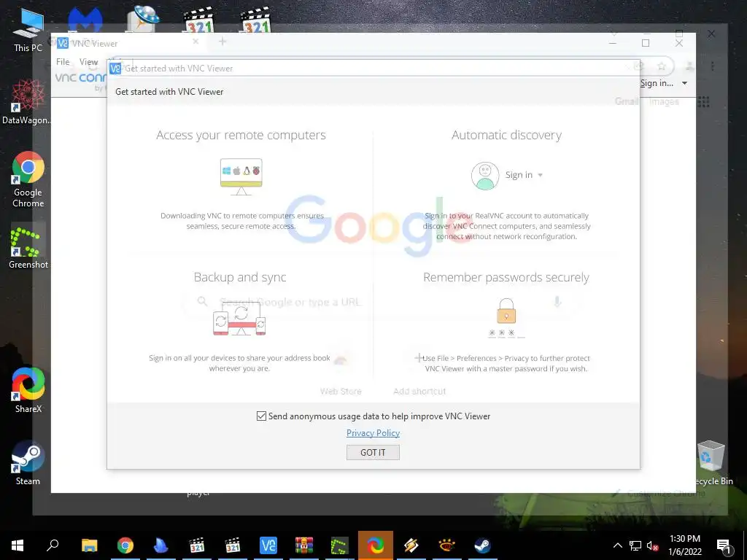This screenshot has width=747, height=560.
Task: Click the muted volume tray icon
Action: point(653,545)
